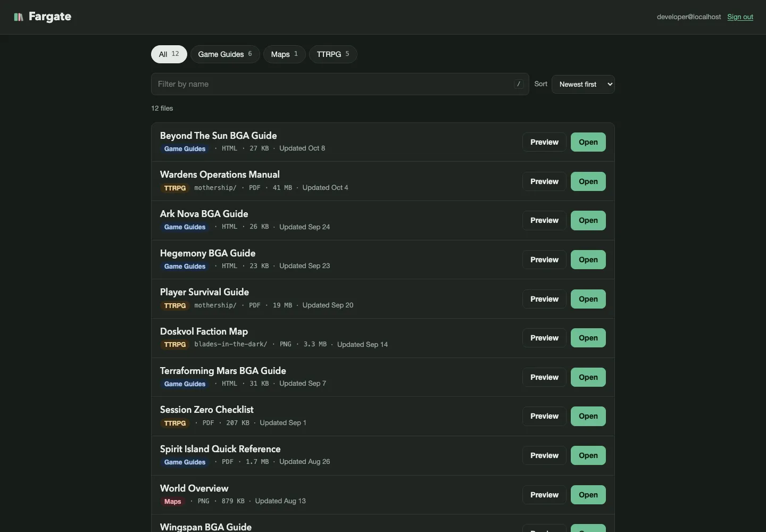Click the Terraforming Mars BGA Guide title
Image resolution: width=766 pixels, height=532 pixels.
[x=223, y=371]
